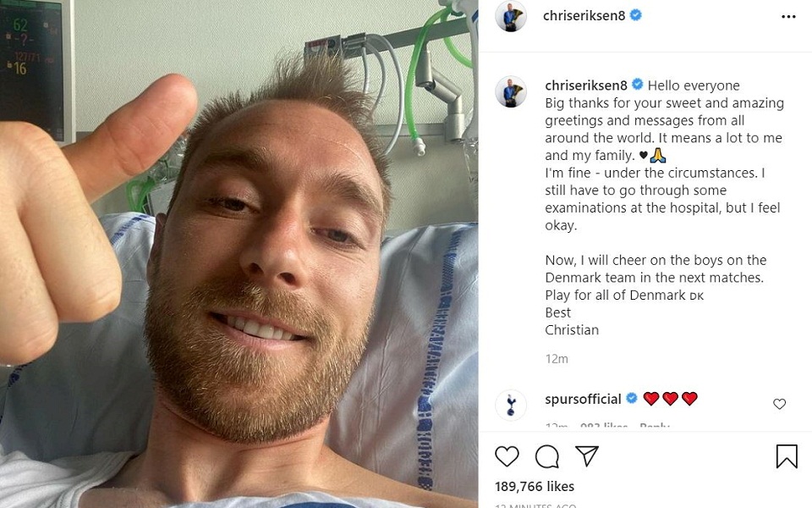Open header chriseriksen8 profile avatar
Screen dimensions: 812x508
511,16
